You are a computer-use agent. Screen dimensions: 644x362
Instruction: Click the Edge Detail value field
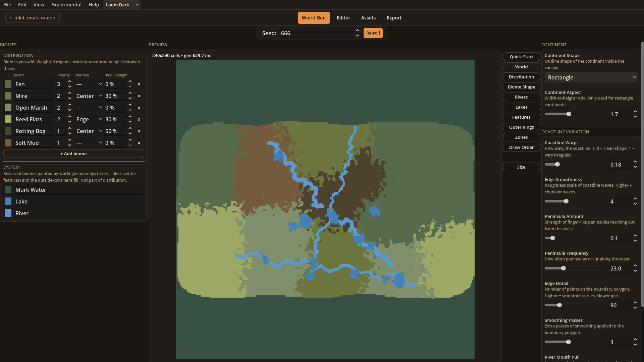coord(621,305)
